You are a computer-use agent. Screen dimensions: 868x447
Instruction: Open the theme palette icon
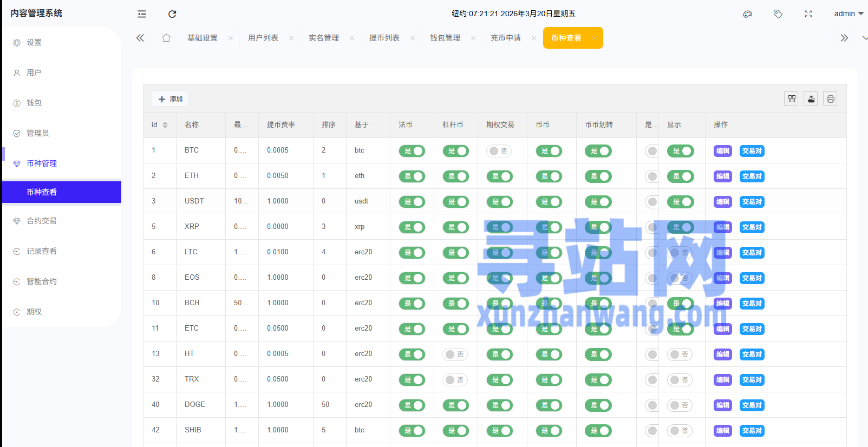click(x=748, y=14)
